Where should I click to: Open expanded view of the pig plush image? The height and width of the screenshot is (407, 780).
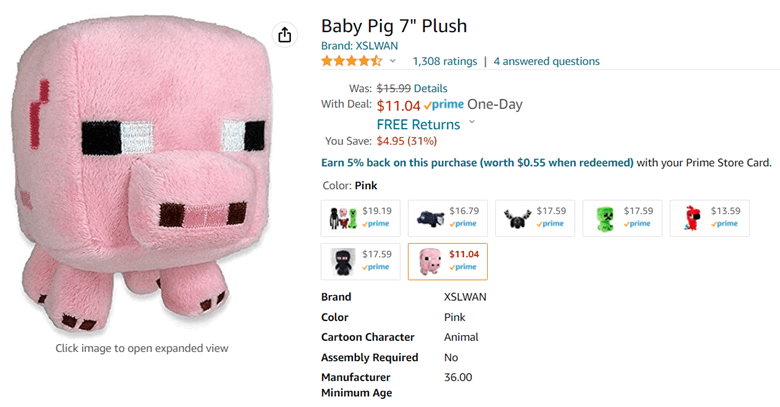click(142, 178)
